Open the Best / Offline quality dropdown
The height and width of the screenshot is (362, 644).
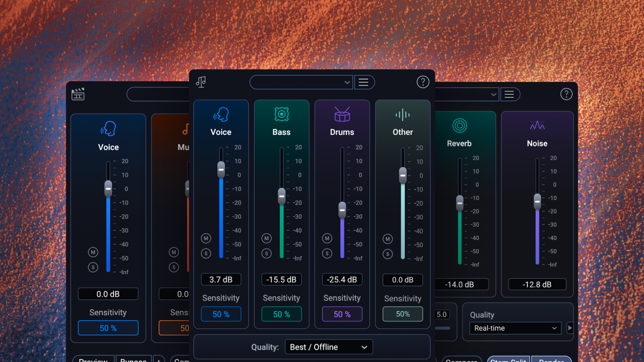(328, 347)
